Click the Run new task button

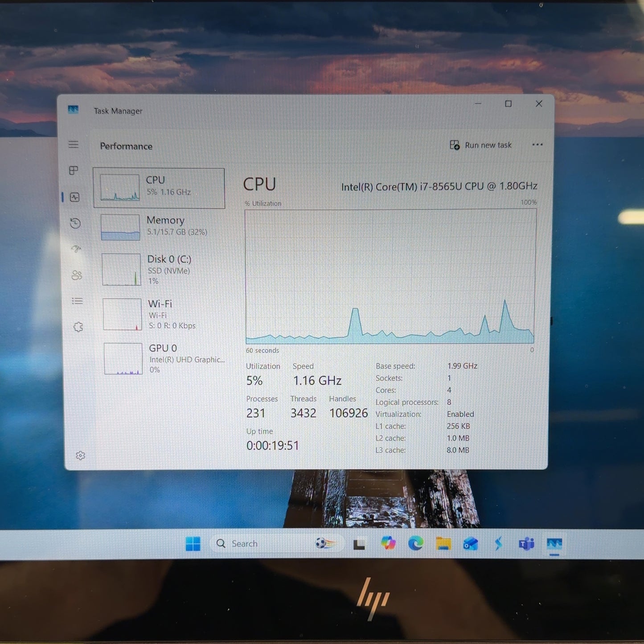480,145
